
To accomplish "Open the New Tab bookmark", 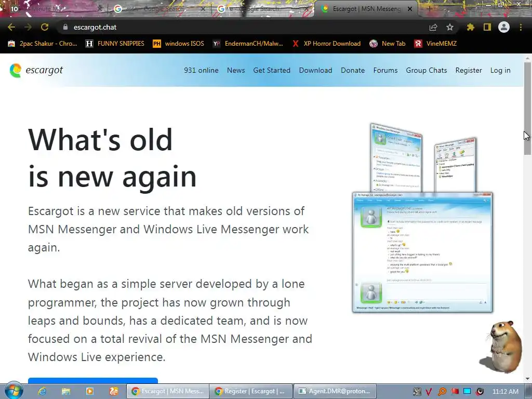I will [388, 44].
